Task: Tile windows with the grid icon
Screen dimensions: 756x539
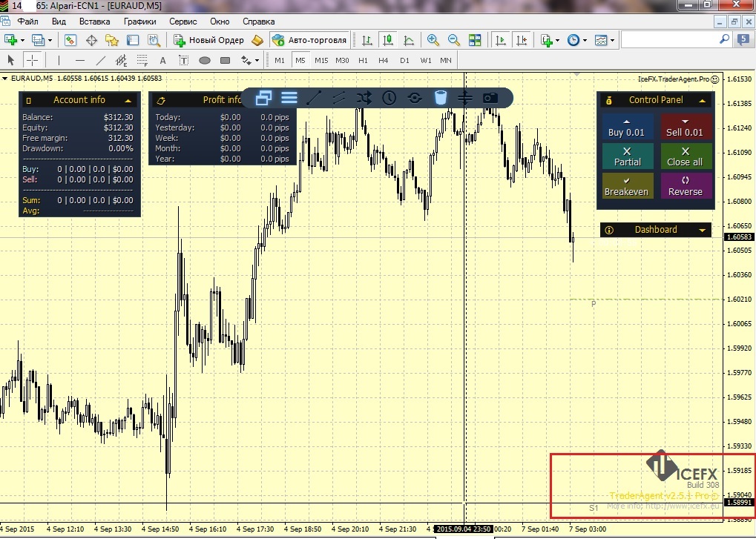Action: (475, 41)
